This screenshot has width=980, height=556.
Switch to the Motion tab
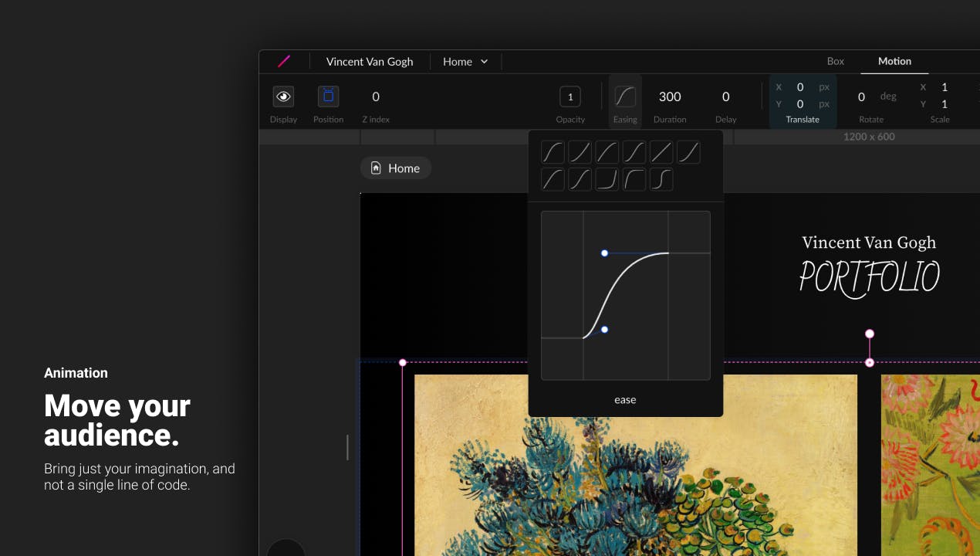click(894, 61)
